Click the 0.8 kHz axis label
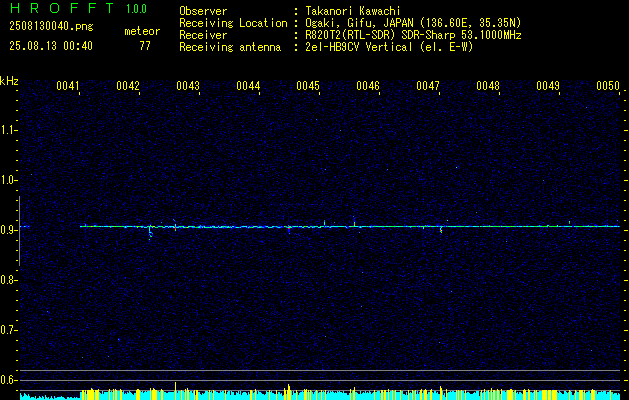 tap(8, 280)
